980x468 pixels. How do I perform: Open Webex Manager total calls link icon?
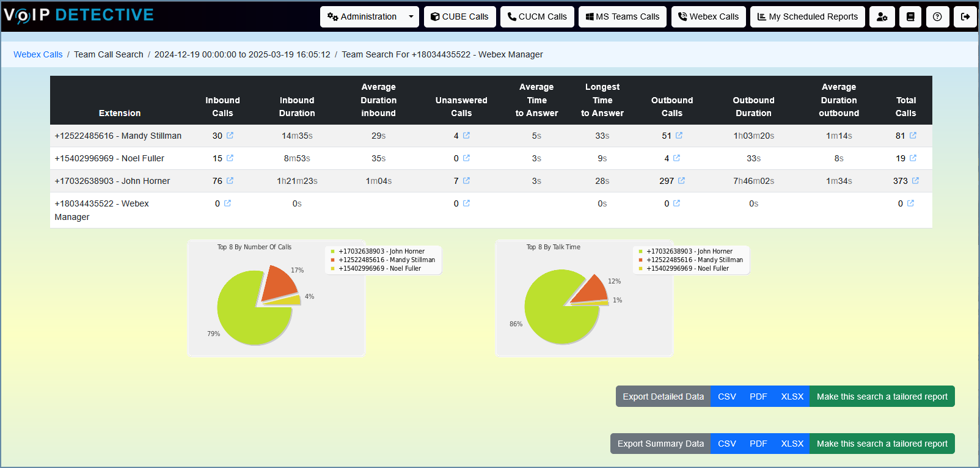coord(910,203)
